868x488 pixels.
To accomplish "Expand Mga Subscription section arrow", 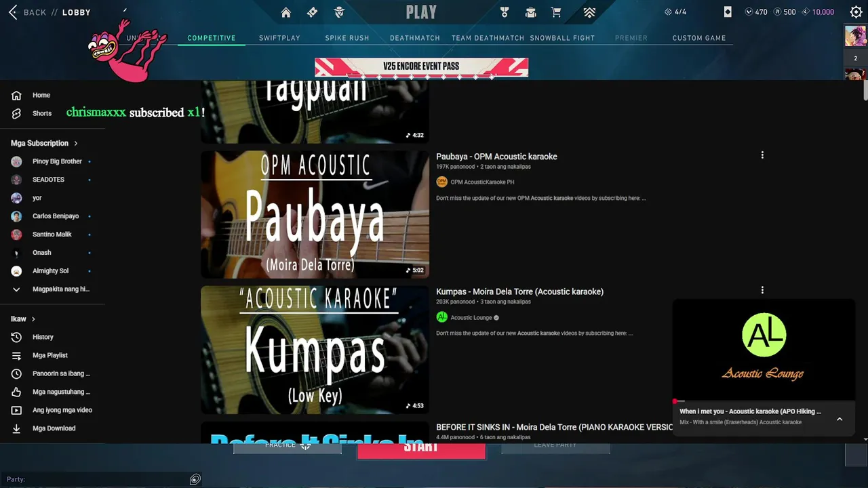I will pos(76,144).
